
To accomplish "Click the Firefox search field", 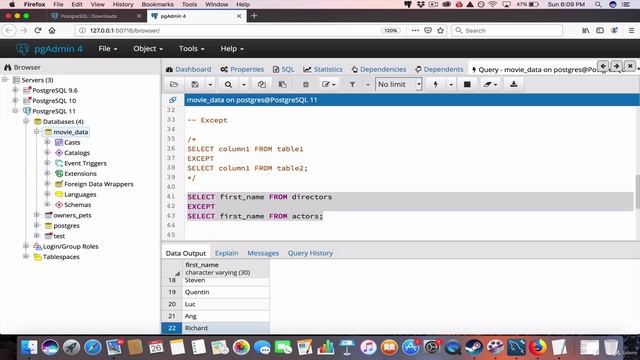I will pyautogui.click(x=507, y=30).
